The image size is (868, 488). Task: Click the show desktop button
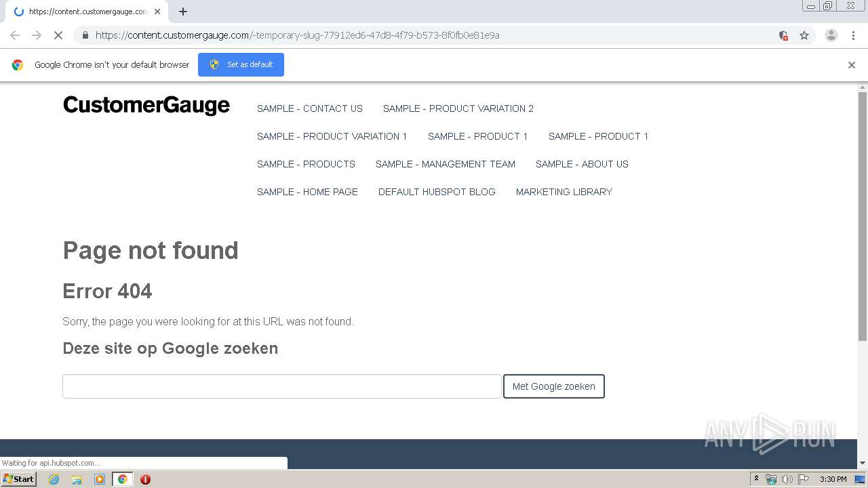point(861,479)
